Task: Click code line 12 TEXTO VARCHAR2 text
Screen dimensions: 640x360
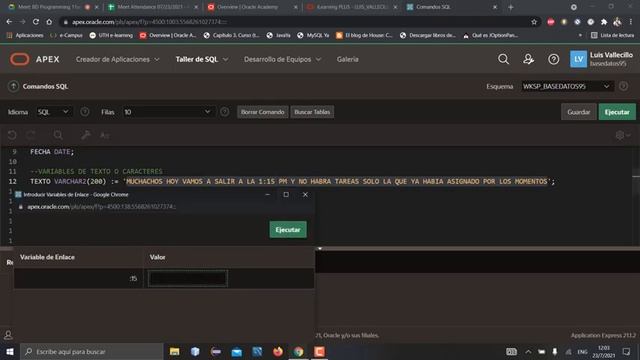Action: [292, 181]
